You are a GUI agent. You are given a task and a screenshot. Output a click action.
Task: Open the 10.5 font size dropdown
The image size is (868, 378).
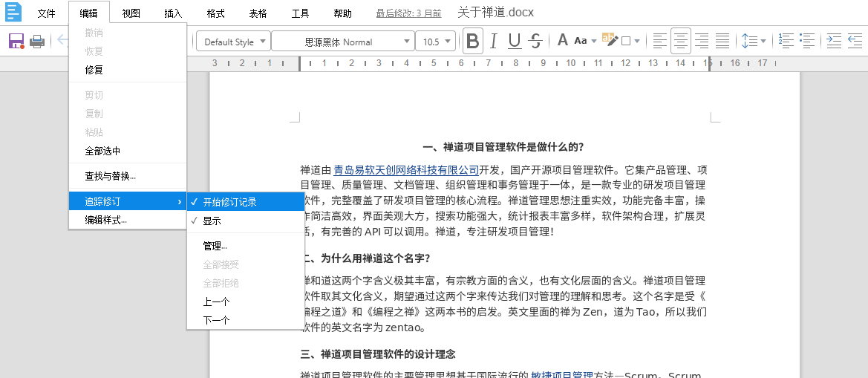436,42
